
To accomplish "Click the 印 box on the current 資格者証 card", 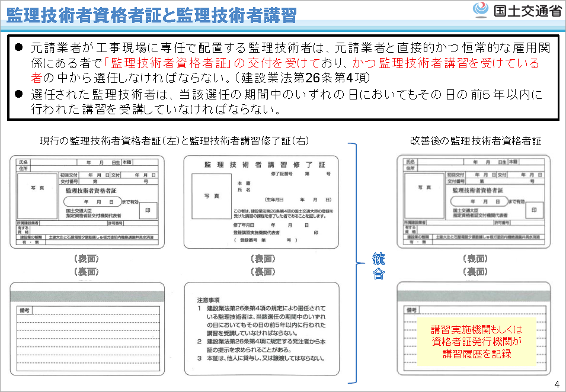I will point(148,210).
